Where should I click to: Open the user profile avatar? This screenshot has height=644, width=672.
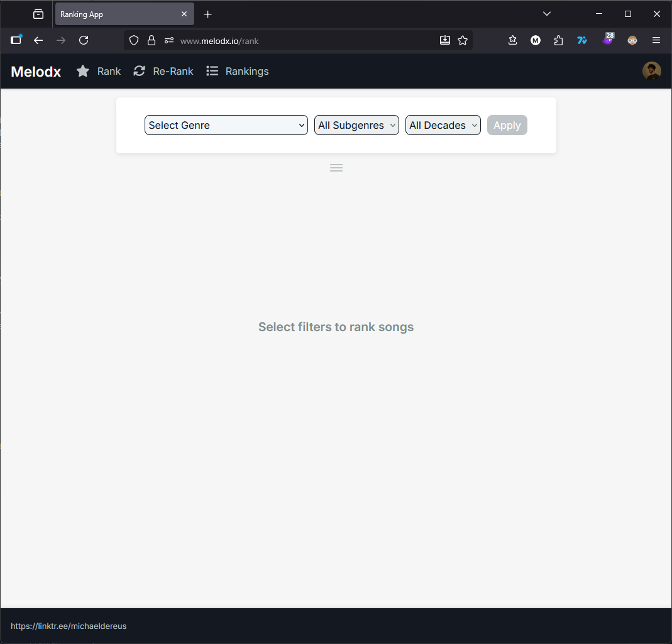tap(651, 72)
